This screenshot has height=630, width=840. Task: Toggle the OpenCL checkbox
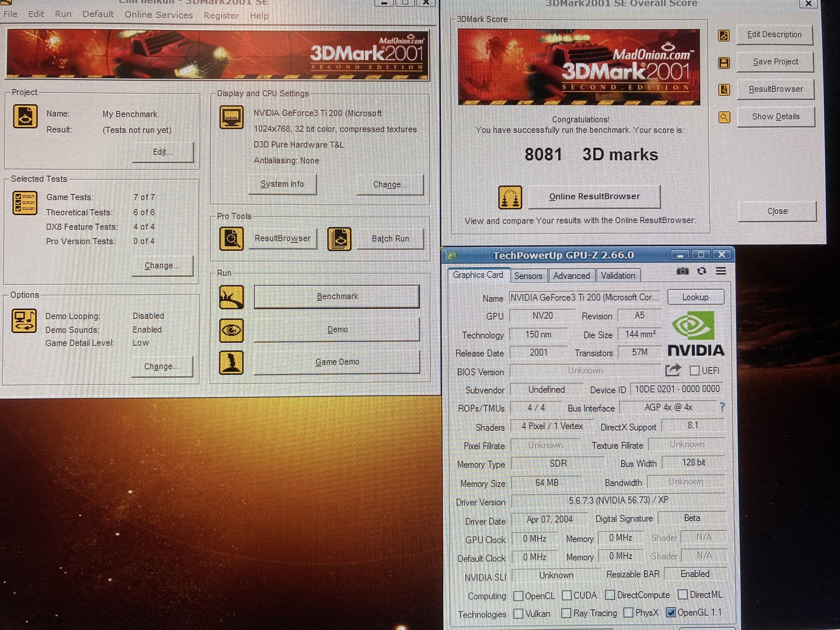[518, 596]
